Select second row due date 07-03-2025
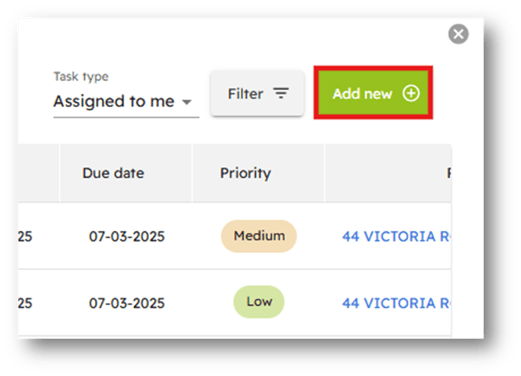 click(127, 303)
